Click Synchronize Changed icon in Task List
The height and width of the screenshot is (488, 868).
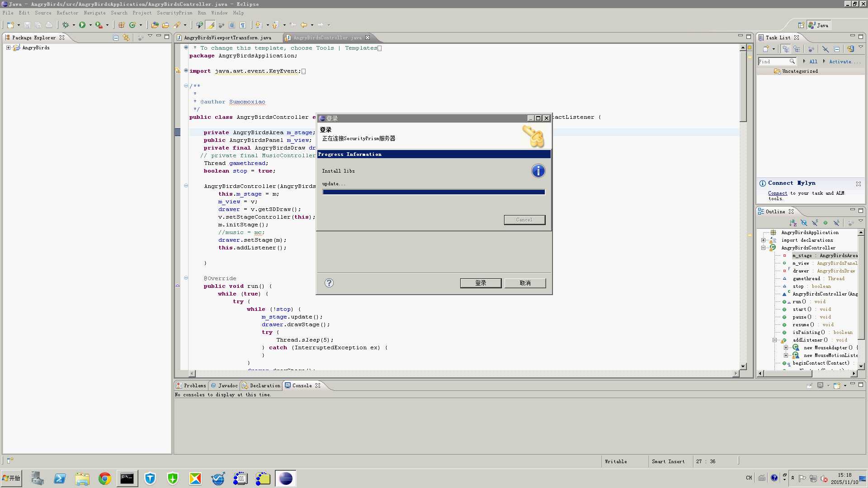(x=850, y=49)
